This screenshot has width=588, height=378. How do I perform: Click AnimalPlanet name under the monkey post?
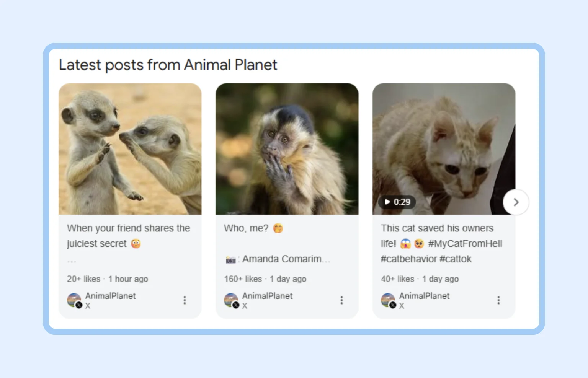(268, 296)
